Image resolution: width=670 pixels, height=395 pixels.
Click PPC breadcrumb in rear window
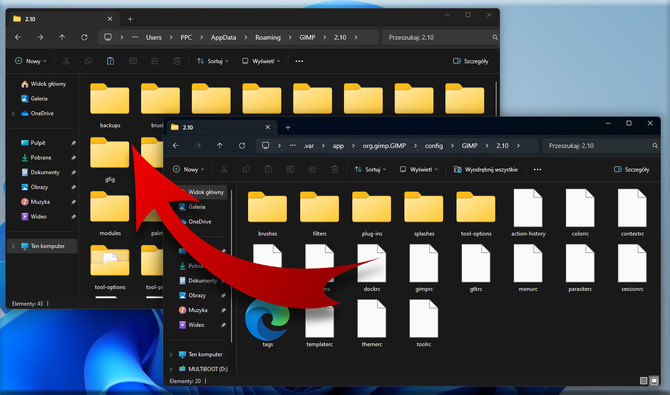point(186,38)
